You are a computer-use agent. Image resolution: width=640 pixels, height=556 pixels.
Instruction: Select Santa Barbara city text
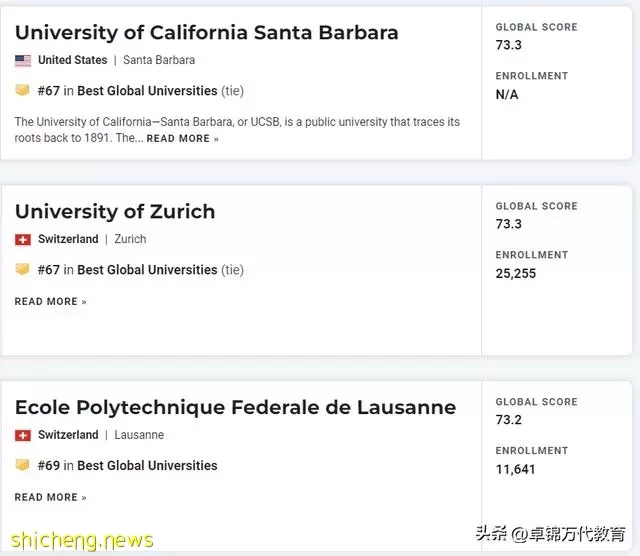click(x=159, y=60)
